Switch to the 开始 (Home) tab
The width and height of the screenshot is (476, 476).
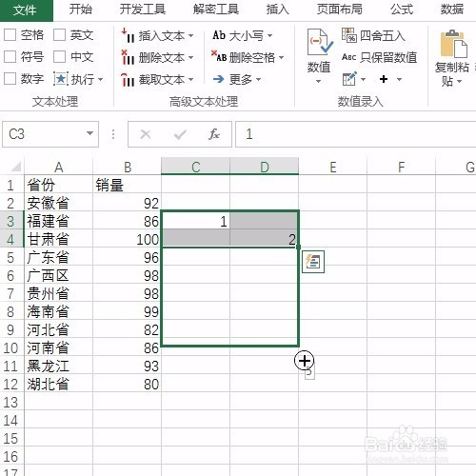click(81, 10)
